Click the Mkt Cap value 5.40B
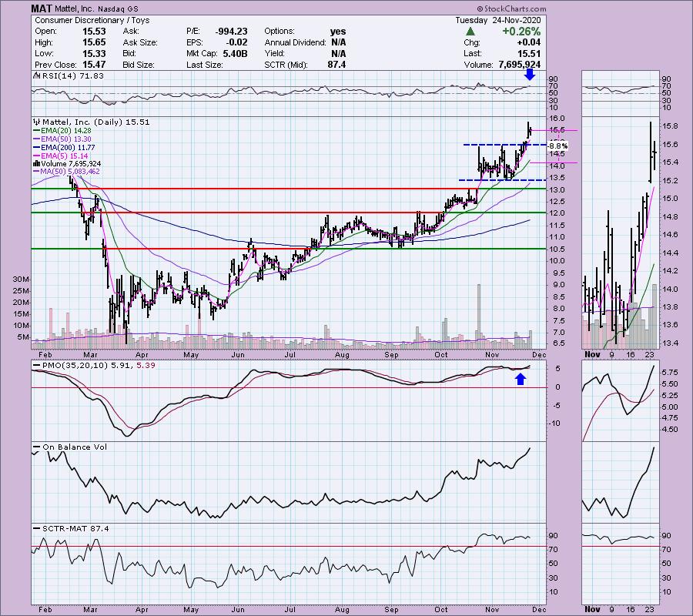 click(x=235, y=53)
